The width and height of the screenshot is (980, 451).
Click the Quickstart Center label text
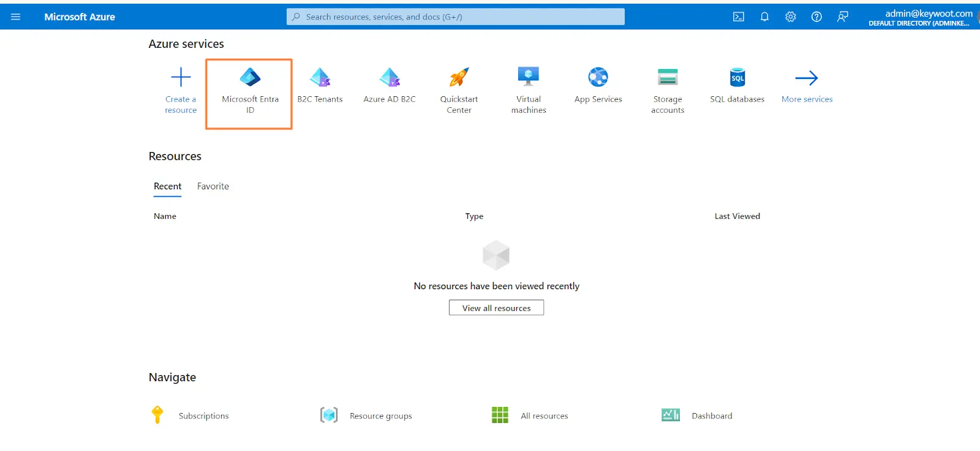459,105
